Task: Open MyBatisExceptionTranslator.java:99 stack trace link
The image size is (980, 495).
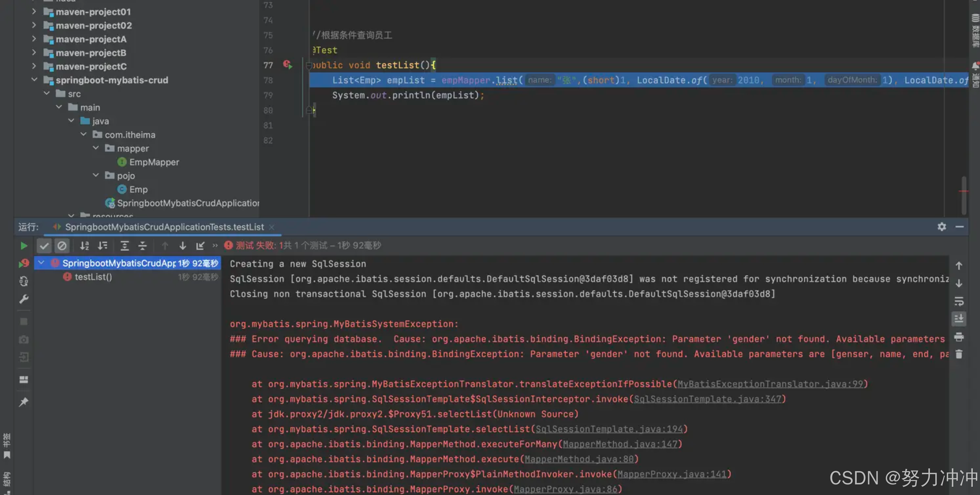Action: [770, 384]
